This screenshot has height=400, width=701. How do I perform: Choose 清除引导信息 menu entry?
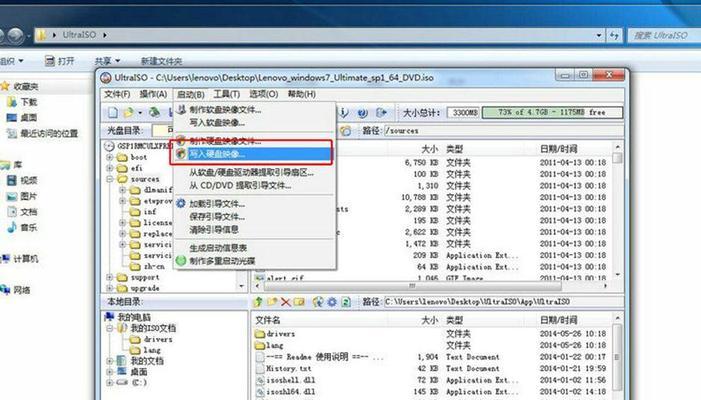(254, 230)
